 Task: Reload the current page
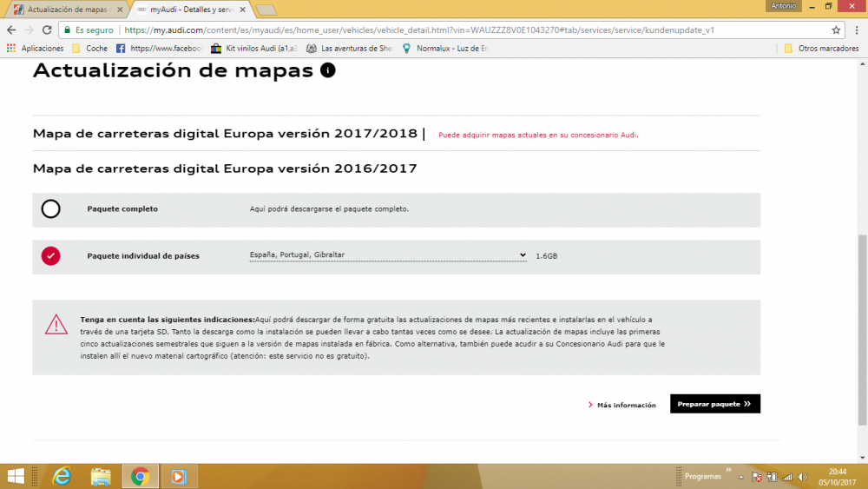(47, 30)
